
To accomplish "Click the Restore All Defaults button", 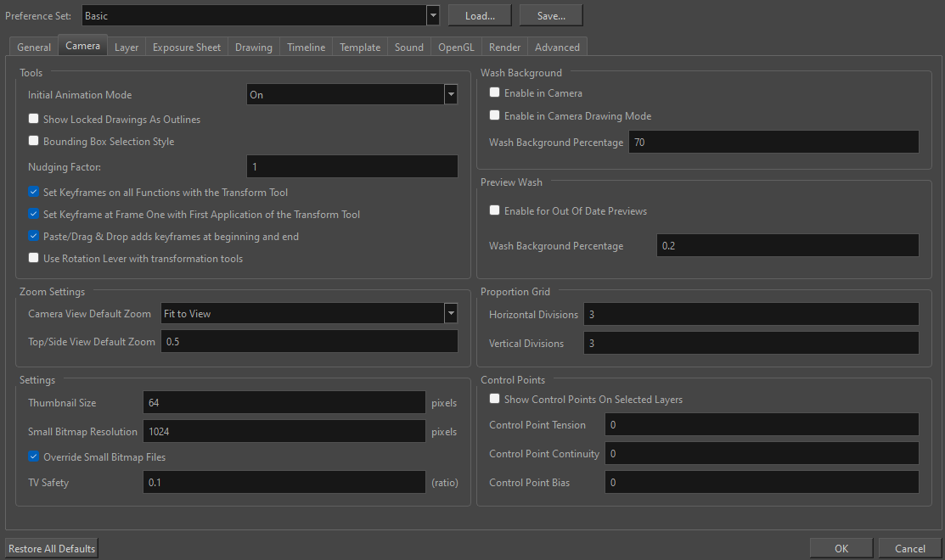I will 51,548.
